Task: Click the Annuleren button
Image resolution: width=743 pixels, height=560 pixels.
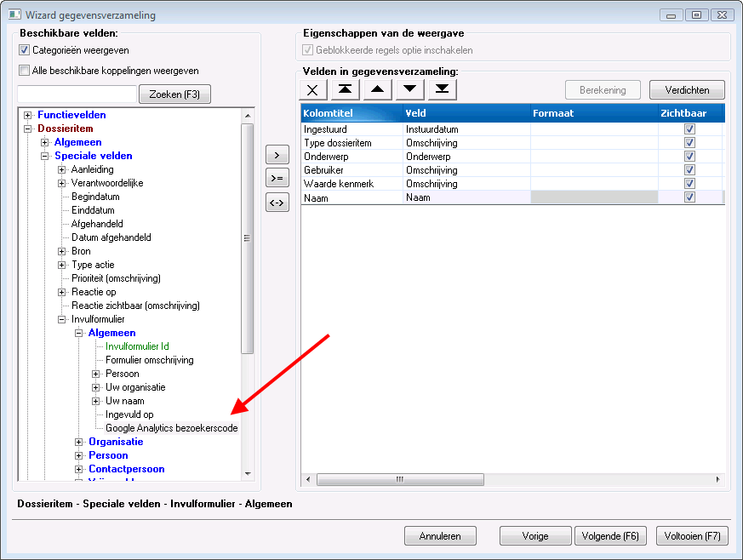Action: pyautogui.click(x=440, y=536)
